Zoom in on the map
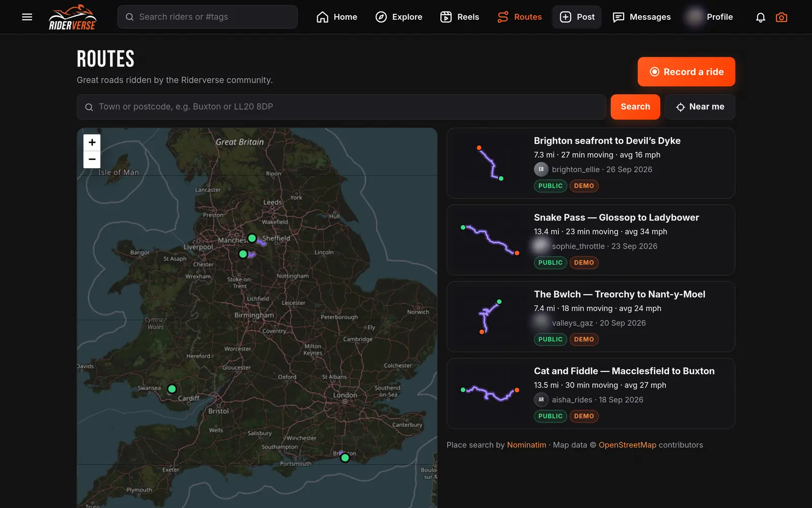Screen dimensions: 812x508 (x=92, y=143)
